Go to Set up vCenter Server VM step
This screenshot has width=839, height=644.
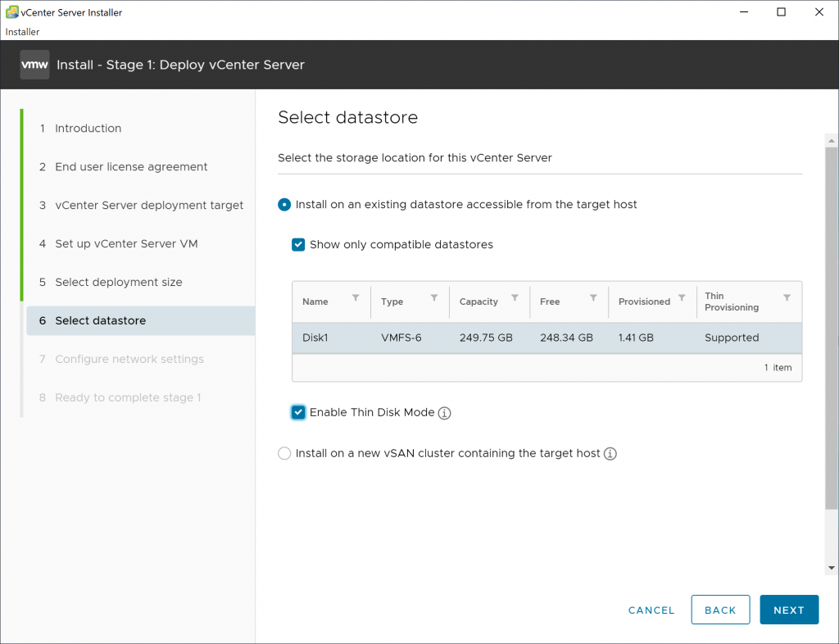[126, 244]
